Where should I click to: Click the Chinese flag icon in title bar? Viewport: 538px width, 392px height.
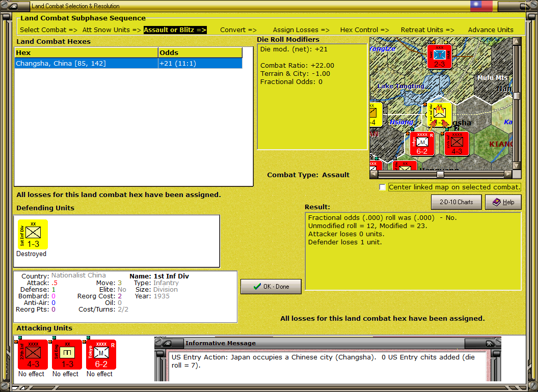point(481,6)
